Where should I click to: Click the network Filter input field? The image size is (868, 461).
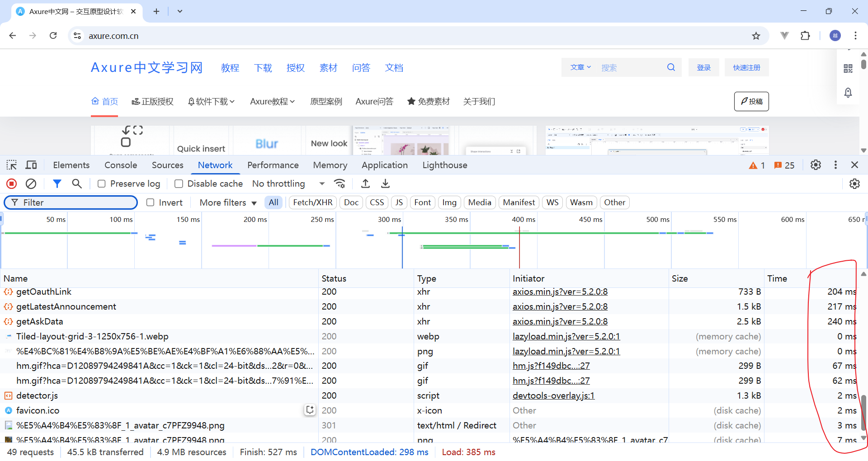click(71, 202)
